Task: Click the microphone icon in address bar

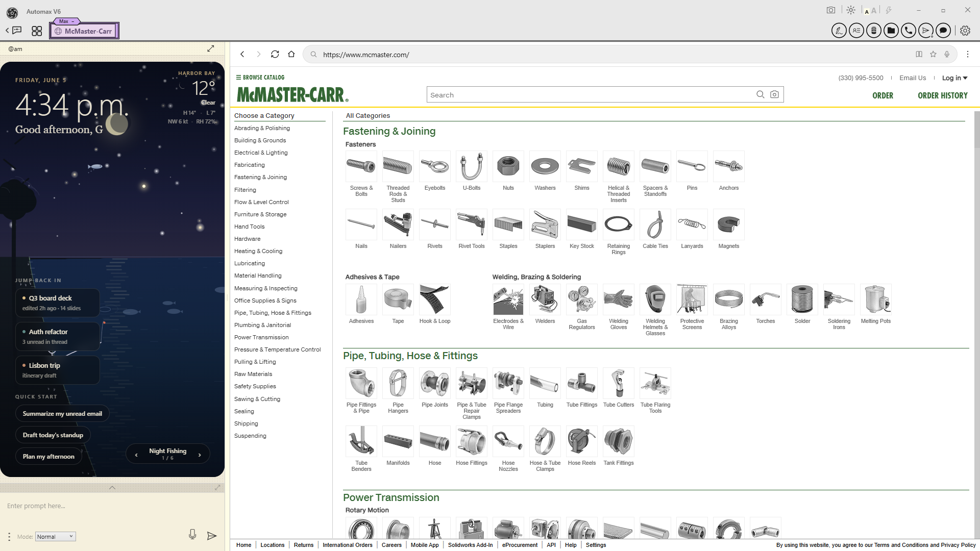Action: click(947, 54)
